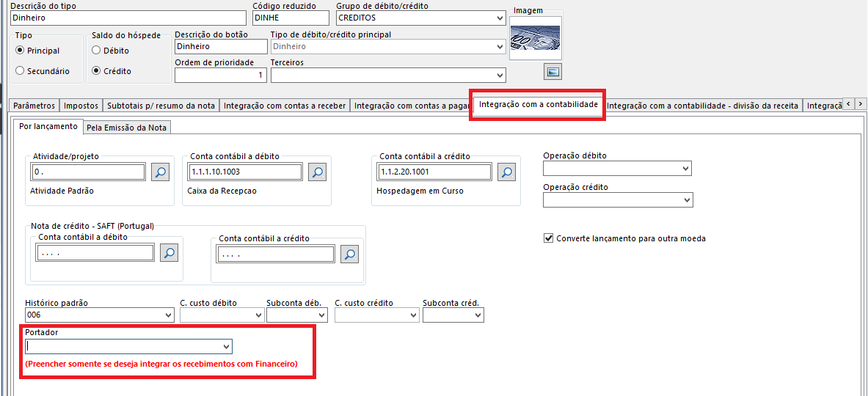
Task: Expand the Portador dropdown
Action: click(226, 346)
